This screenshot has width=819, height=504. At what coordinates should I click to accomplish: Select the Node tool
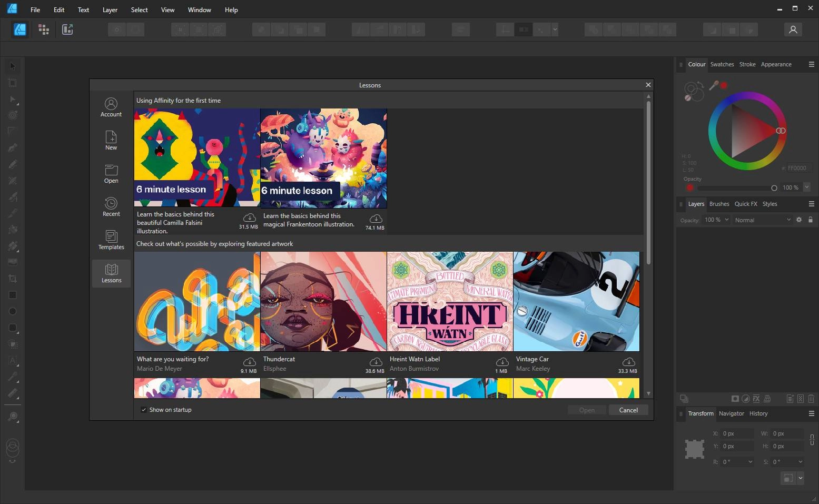coord(13,99)
